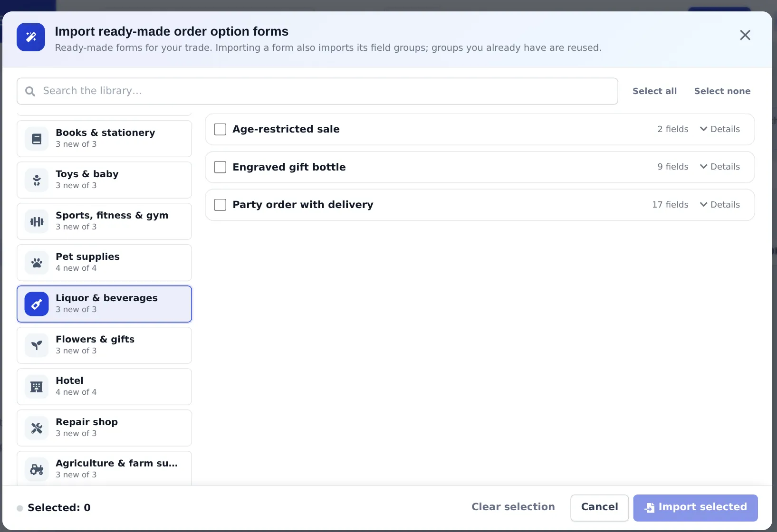The image size is (777, 532).
Task: Click the Sports, fitness & gym dumbbell icon
Action: click(x=37, y=221)
